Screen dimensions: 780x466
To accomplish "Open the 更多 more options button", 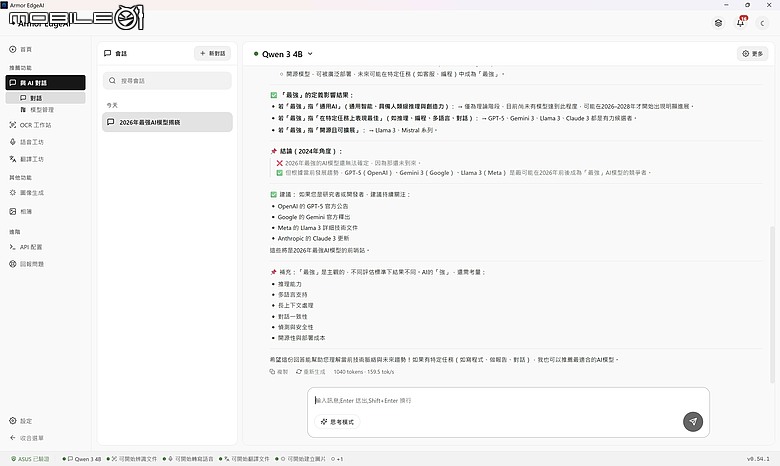I will tap(752, 54).
